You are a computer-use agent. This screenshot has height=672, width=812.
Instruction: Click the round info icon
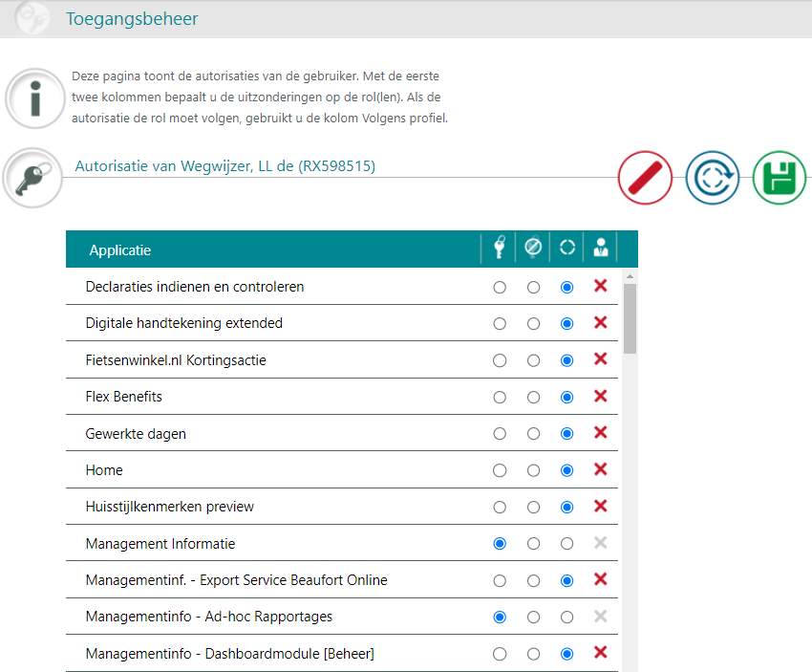pyautogui.click(x=35, y=98)
